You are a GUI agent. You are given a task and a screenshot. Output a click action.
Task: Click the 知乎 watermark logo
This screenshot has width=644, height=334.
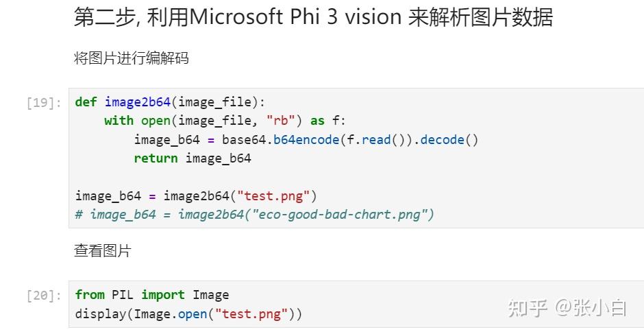click(528, 309)
